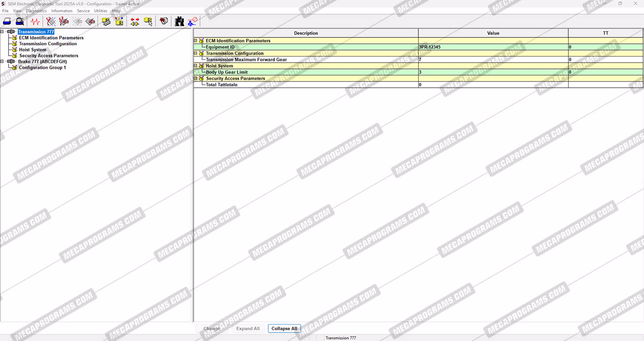Image resolution: width=644 pixels, height=341 pixels.
Task: Collapse ECM Identification Parameters group in grid
Action: [x=196, y=41]
